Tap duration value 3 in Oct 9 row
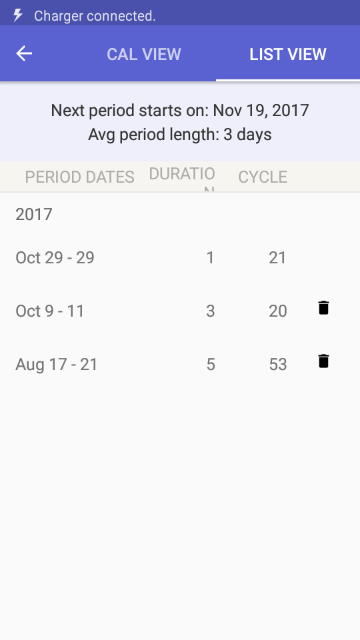 210,311
